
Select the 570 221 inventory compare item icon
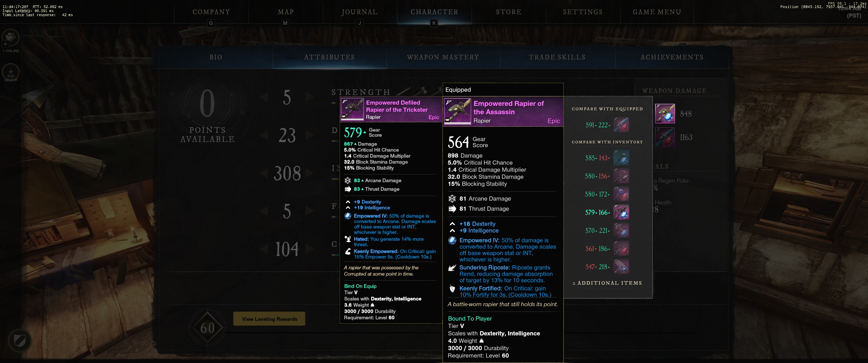coord(621,231)
